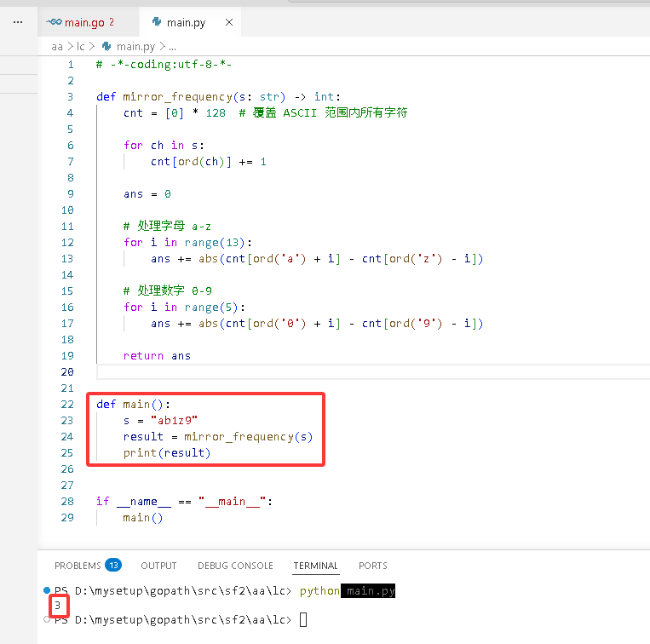This screenshot has height=644, width=650.
Task: Open the DEBUG CONSOLE panel
Action: 235,566
